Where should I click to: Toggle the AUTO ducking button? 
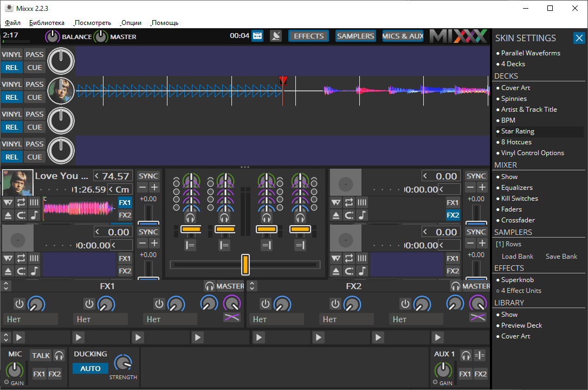[x=90, y=369]
